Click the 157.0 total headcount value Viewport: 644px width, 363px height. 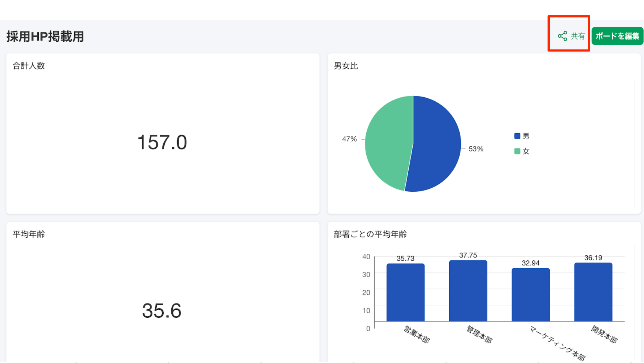point(162,142)
